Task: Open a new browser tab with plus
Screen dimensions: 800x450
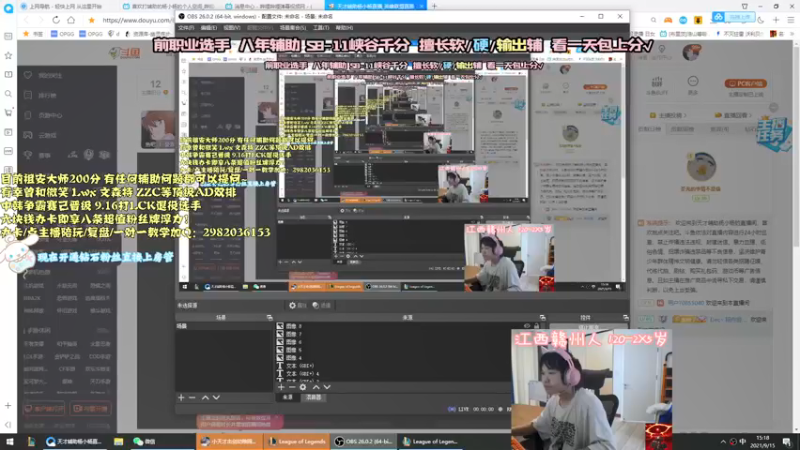Action: [434, 6]
